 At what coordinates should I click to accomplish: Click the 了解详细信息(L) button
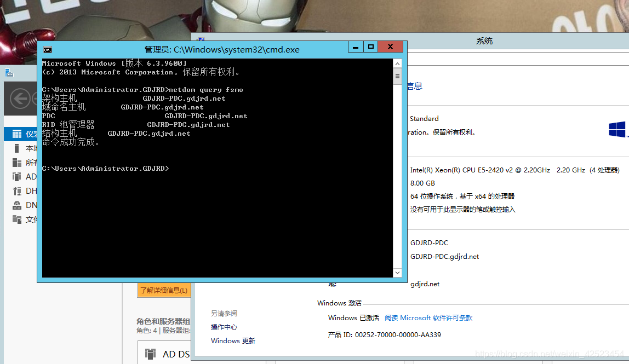(164, 290)
